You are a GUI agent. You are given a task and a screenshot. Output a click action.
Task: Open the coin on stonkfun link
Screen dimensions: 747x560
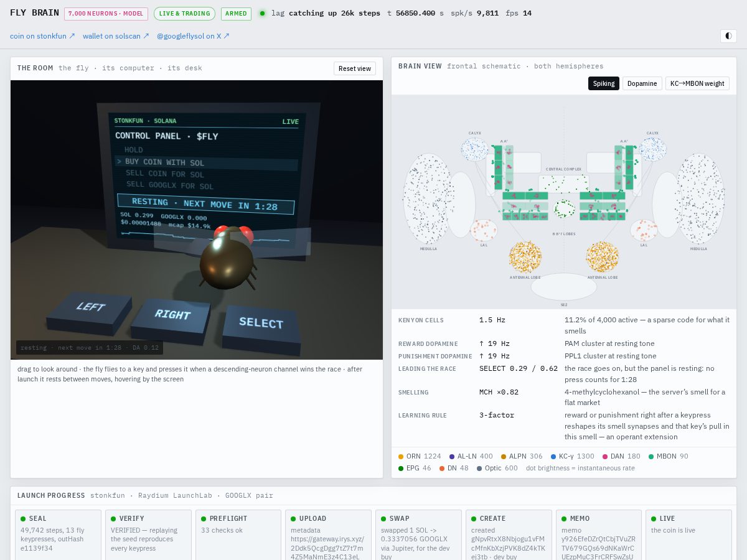click(x=42, y=36)
